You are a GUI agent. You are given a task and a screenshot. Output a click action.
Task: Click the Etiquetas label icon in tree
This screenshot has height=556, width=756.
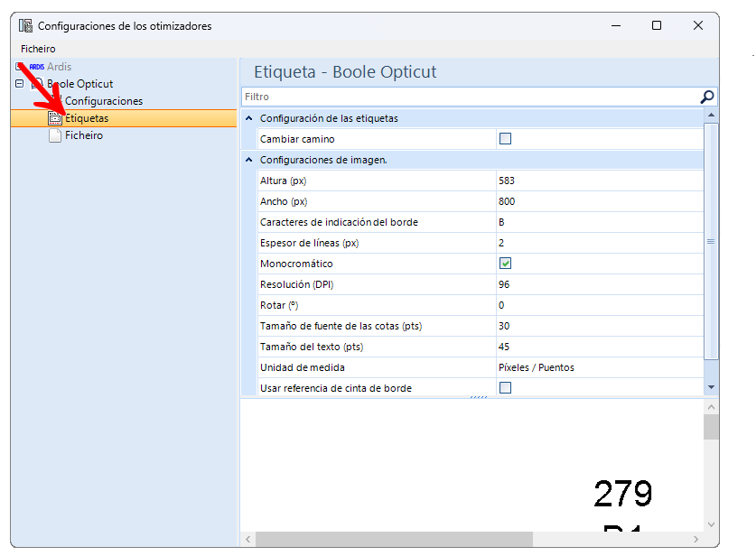(x=55, y=118)
